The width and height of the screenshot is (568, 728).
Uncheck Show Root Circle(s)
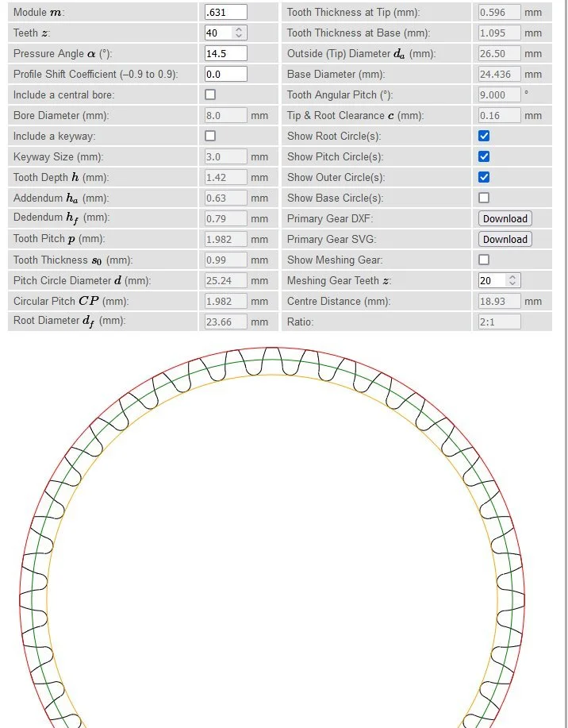coord(484,136)
